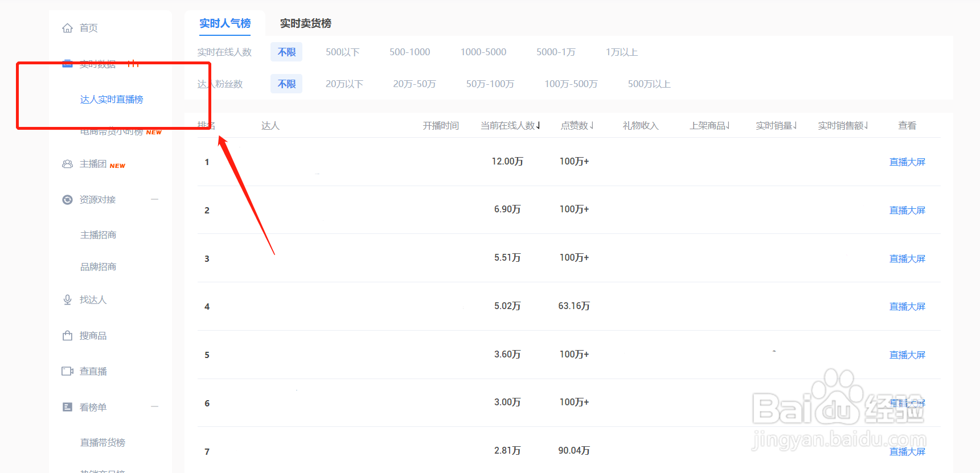Switch to 实时人气榜 tab

225,23
